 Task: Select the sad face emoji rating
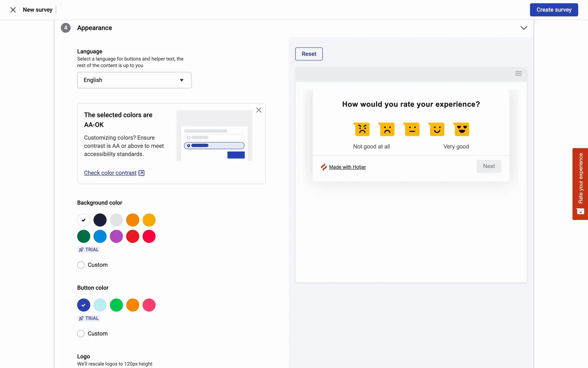[387, 129]
